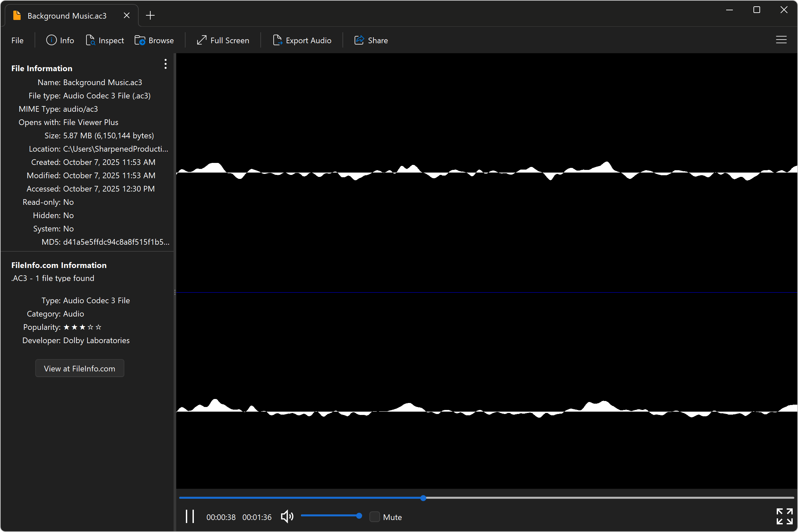
Task: Click the Developer Dolby Laboratories text
Action: click(96, 340)
